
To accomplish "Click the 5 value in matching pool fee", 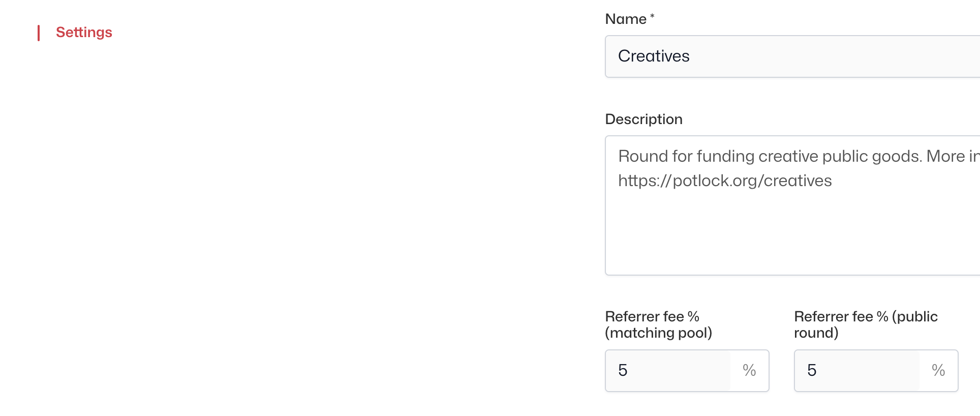I will pyautogui.click(x=623, y=371).
